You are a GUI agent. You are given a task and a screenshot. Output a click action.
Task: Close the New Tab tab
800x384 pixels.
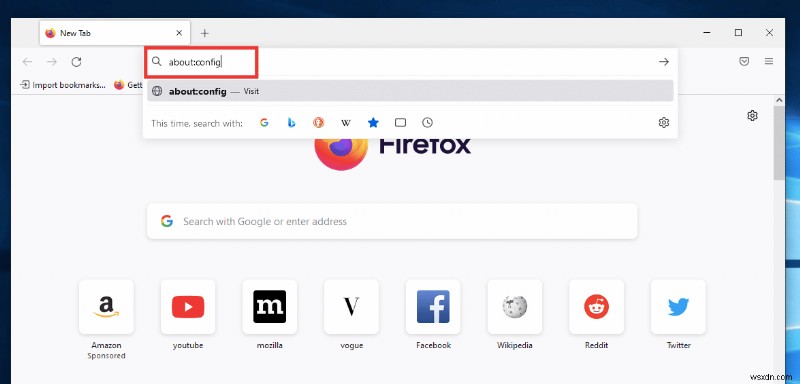(x=179, y=33)
